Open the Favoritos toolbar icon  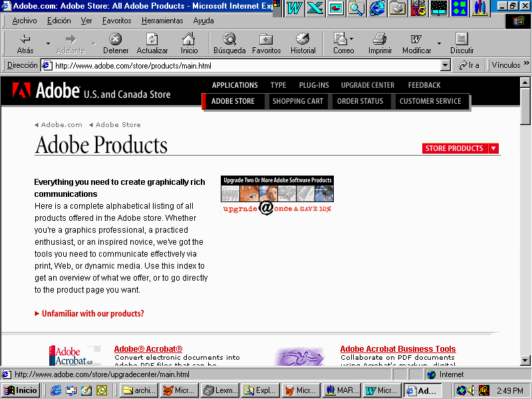(x=266, y=40)
